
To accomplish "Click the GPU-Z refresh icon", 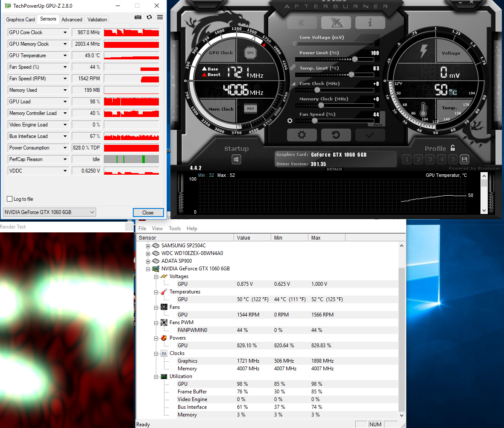I will coord(149,18).
